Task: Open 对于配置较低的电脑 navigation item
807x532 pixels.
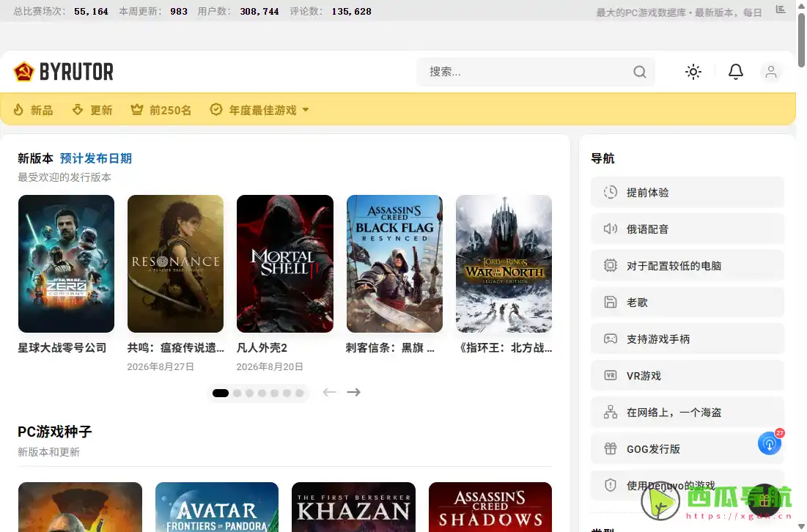Action: click(687, 265)
